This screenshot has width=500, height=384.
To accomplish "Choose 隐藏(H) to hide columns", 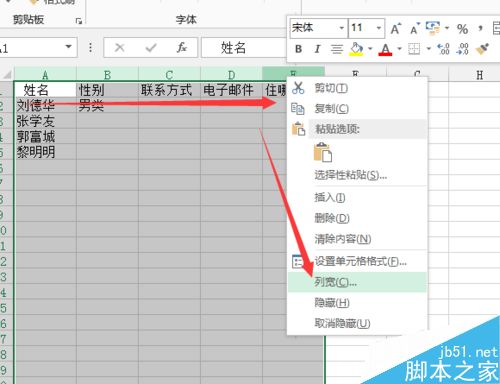I will 357,303.
